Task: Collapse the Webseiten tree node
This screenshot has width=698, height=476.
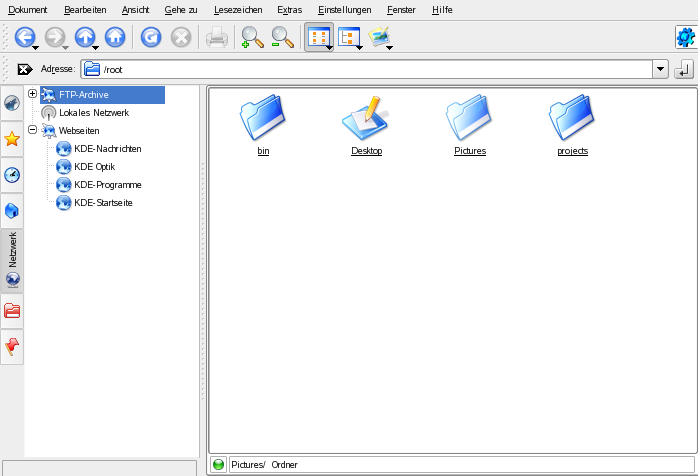Action: (x=33, y=130)
